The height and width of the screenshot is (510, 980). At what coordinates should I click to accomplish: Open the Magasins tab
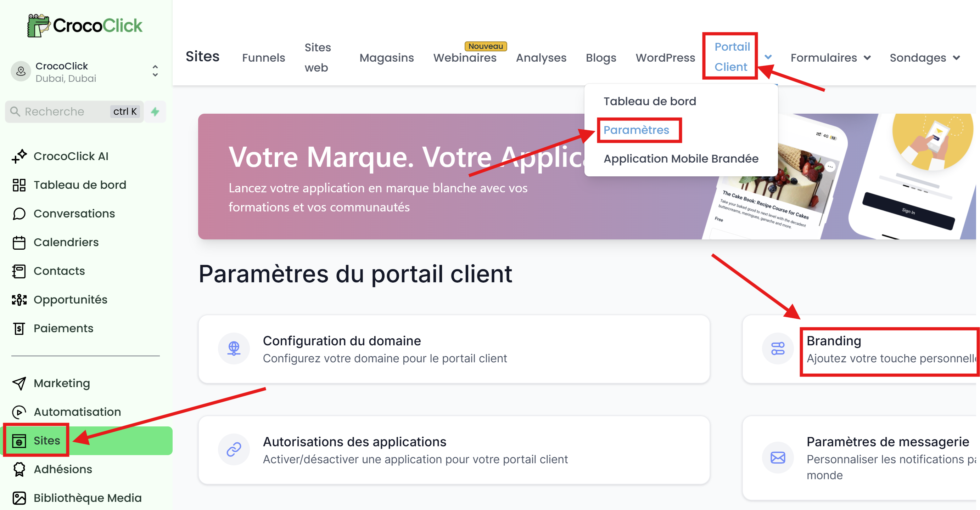pyautogui.click(x=387, y=58)
